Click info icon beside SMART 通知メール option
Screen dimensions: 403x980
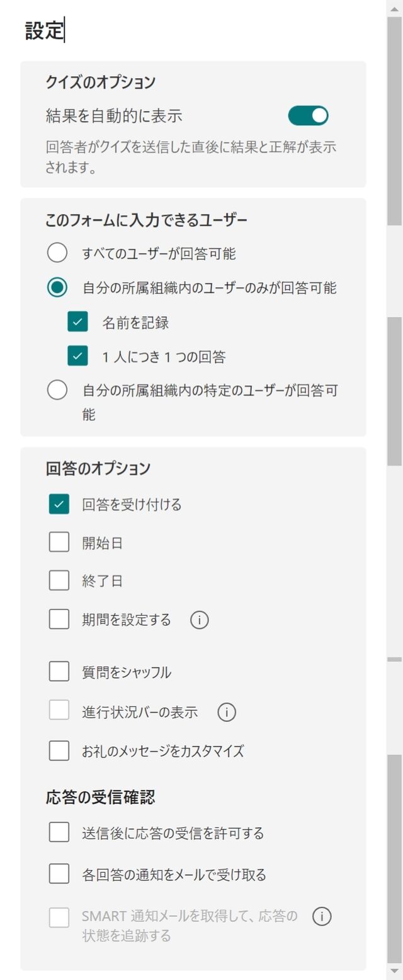point(322,916)
